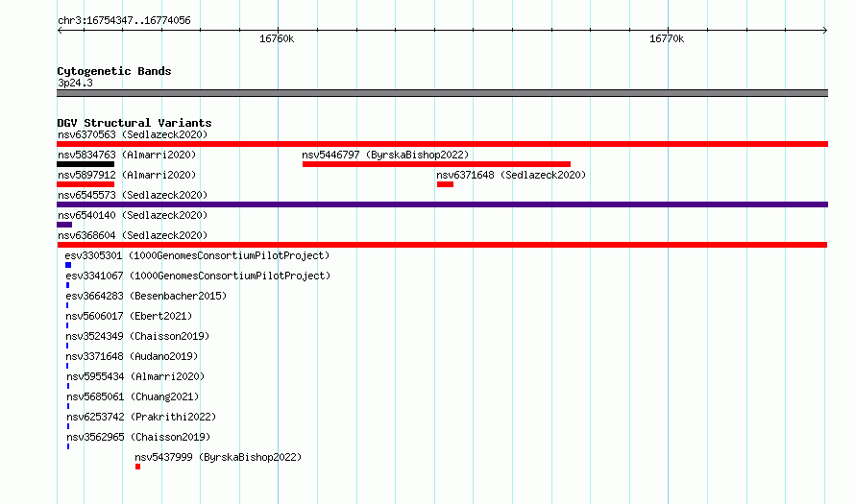This screenshot has width=855, height=504.
Task: Click label nsv6540140 (Sedlazeck2020)
Action: coord(133,215)
